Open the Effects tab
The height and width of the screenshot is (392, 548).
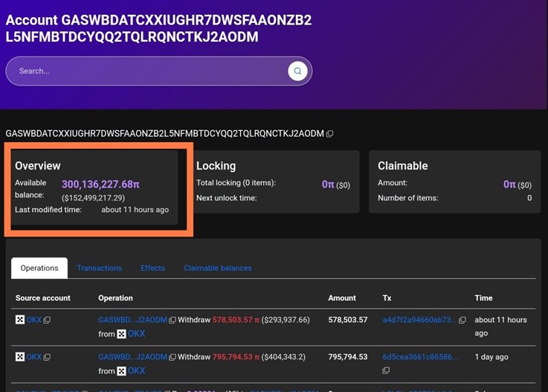tap(152, 268)
